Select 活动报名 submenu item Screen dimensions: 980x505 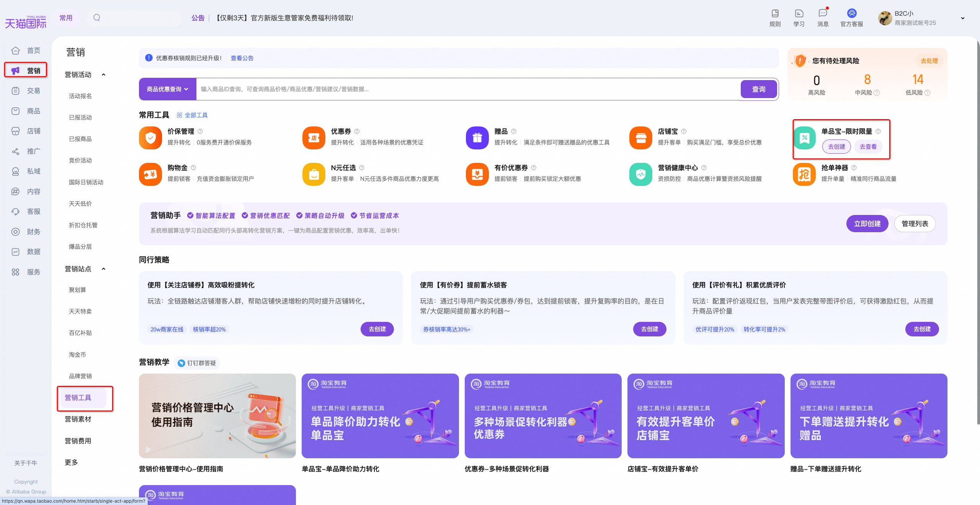pos(80,96)
